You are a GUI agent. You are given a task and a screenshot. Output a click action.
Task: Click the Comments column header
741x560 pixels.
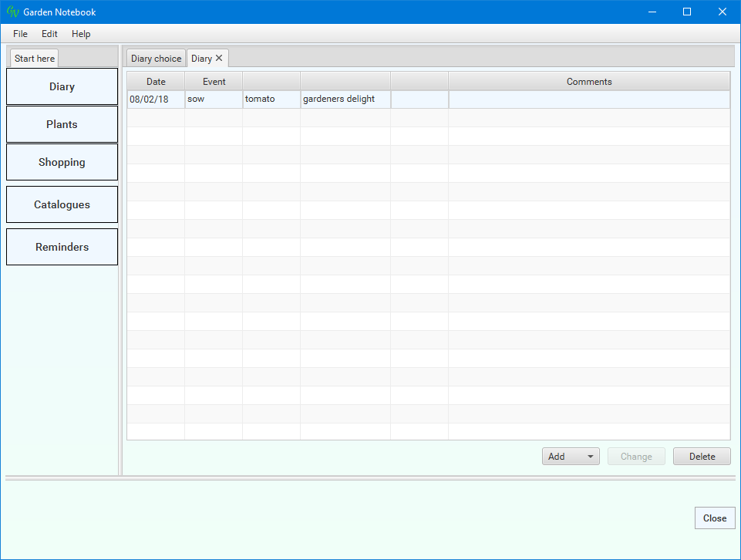point(588,82)
